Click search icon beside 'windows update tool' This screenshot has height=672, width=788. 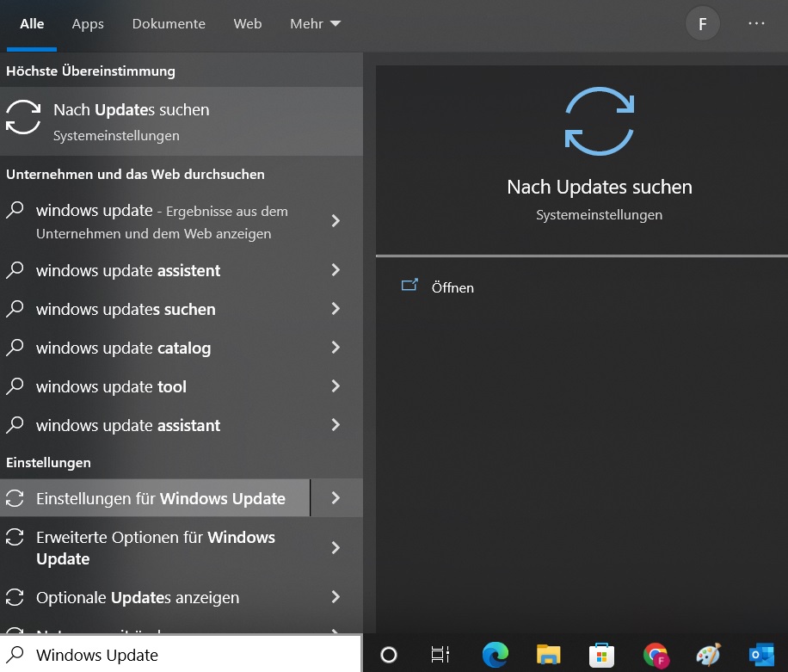[x=15, y=386]
